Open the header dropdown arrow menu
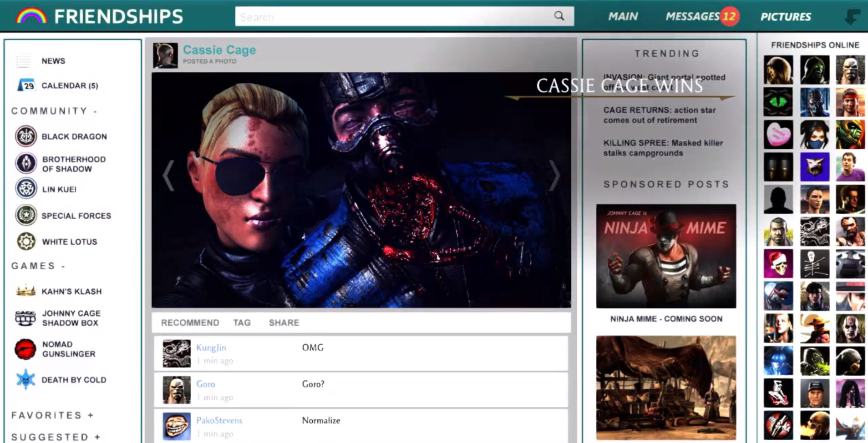Viewport: 868px width, 443px height. [x=852, y=17]
